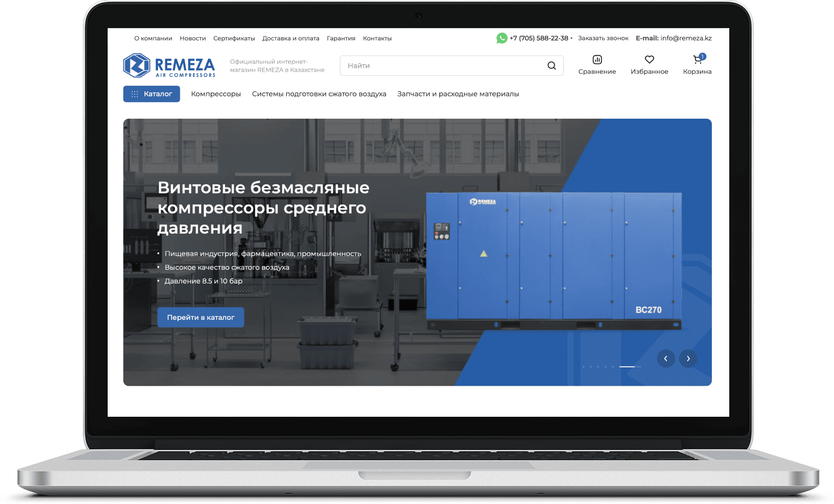Select Системы подготовки сжатого воздуха category
The width and height of the screenshot is (834, 504).
pos(319,94)
